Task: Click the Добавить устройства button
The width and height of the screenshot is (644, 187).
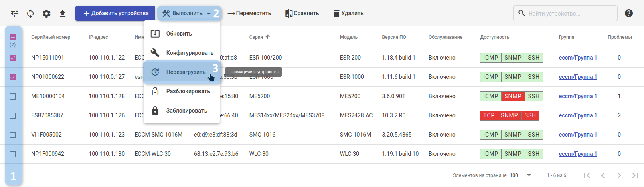Action: click(115, 14)
